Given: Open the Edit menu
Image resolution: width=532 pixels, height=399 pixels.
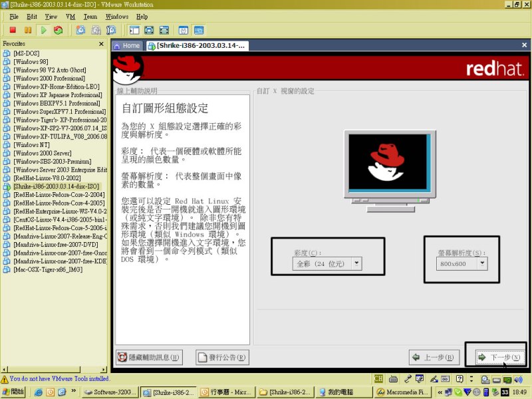Looking at the screenshot, I should point(32,16).
